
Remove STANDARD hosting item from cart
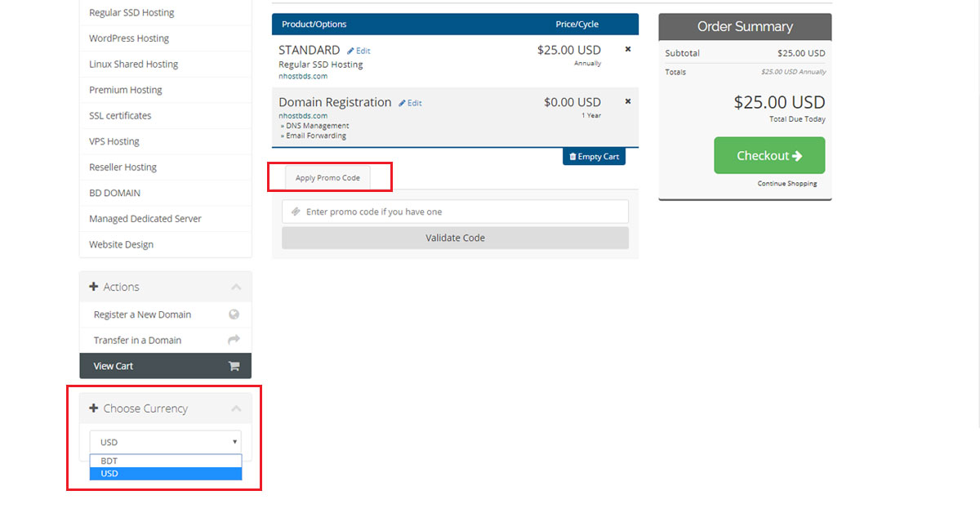628,49
